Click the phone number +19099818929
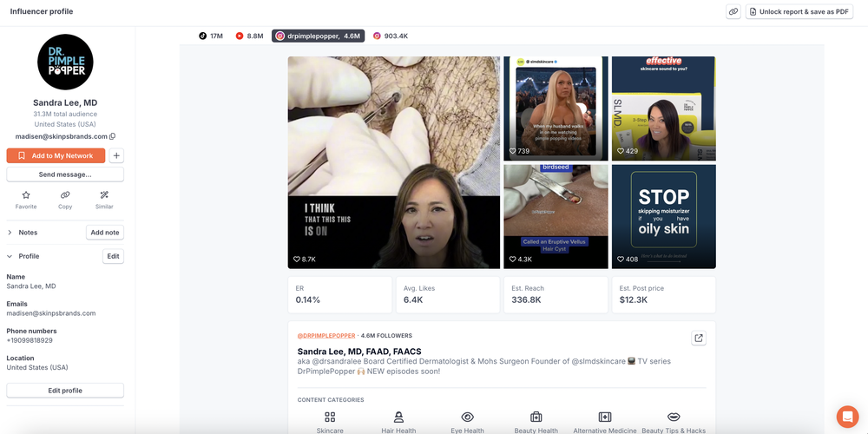This screenshot has width=868, height=434. pos(30,340)
